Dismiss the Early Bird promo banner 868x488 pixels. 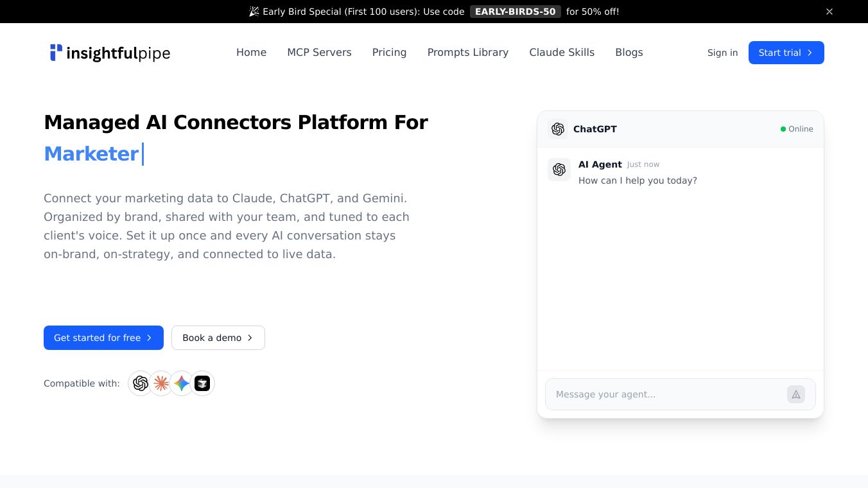(829, 12)
